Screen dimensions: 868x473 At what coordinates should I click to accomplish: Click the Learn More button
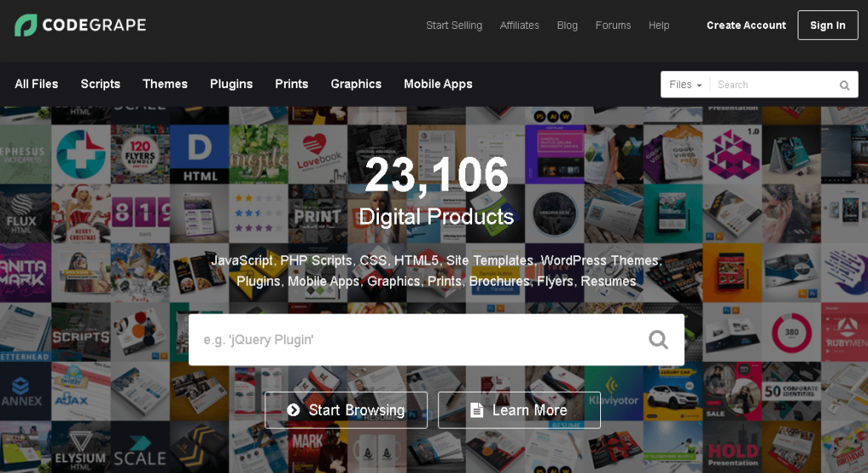point(520,410)
